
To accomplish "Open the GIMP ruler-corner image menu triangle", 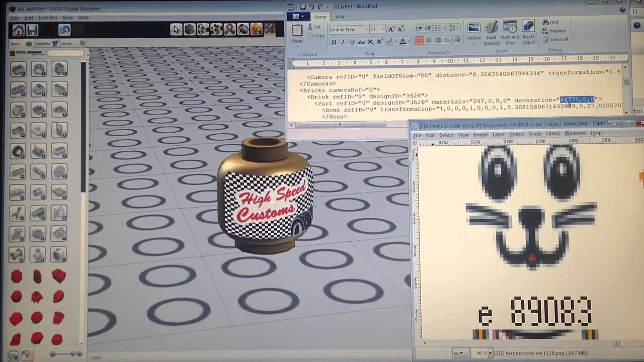I will [x=415, y=144].
